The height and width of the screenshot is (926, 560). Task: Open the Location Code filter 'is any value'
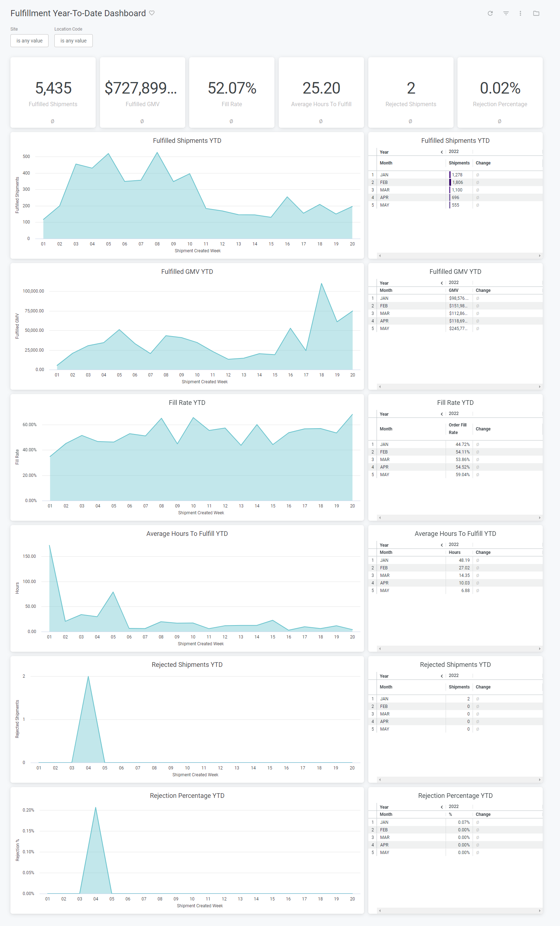tap(73, 41)
